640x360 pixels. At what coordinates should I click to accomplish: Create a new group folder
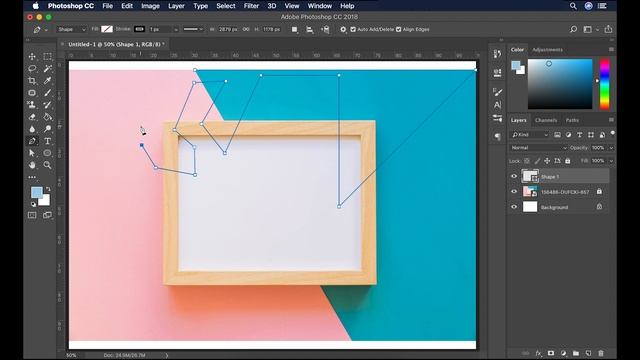coord(576,353)
